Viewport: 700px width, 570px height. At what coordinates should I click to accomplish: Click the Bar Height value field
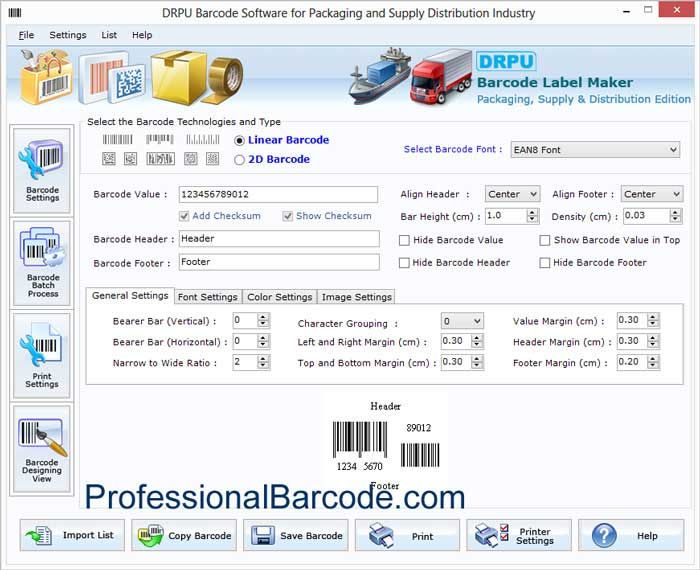pyautogui.click(x=506, y=216)
